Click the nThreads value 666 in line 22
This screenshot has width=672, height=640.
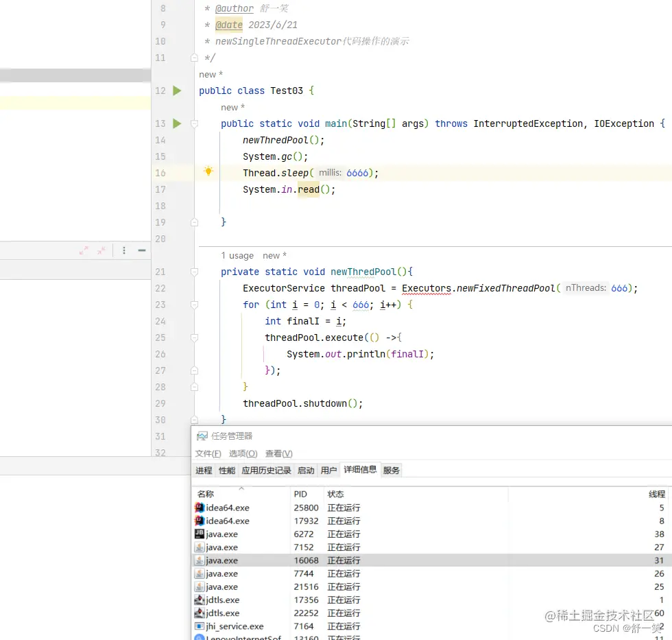point(619,288)
